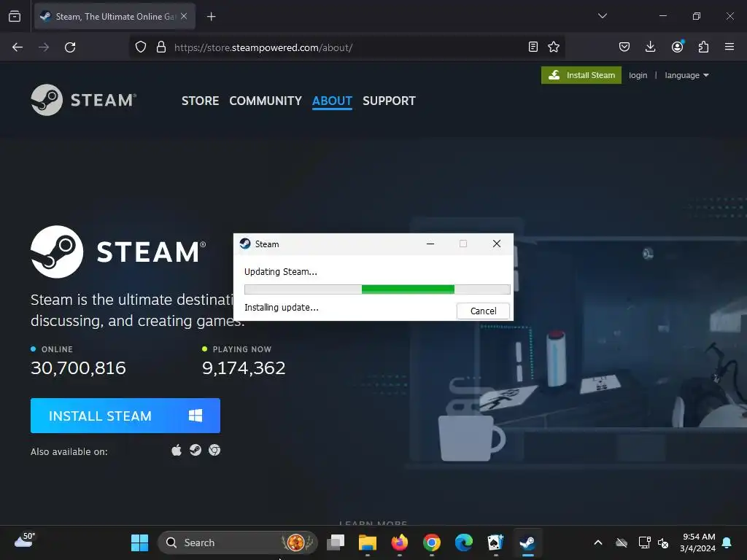Click the Steam logo in the header

(83, 100)
